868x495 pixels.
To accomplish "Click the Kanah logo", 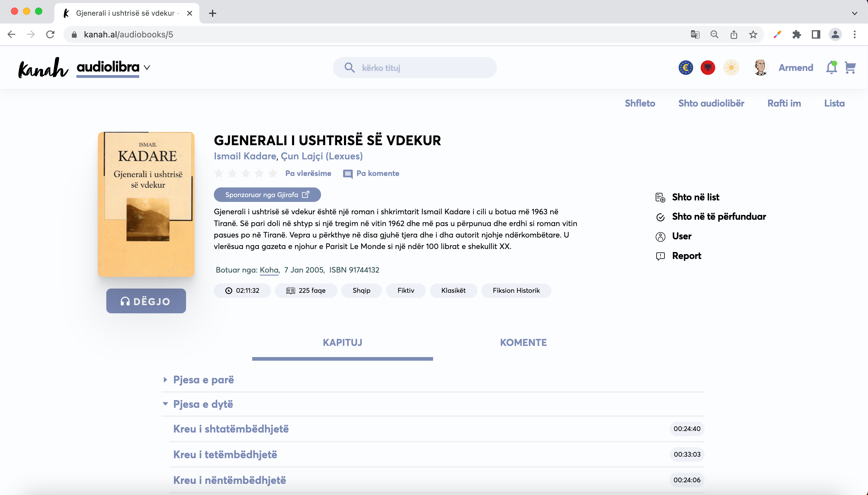I will click(x=43, y=68).
